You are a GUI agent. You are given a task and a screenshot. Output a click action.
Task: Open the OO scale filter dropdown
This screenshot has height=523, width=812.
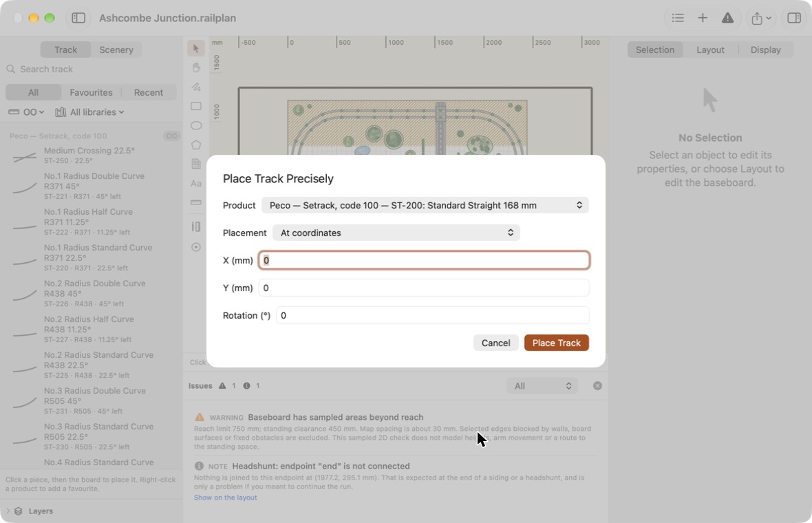26,112
